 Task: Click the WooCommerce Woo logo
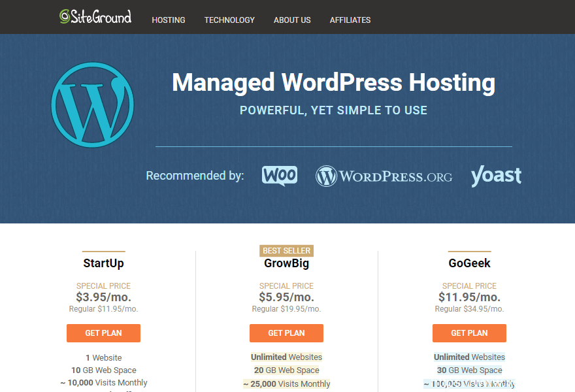coord(280,175)
